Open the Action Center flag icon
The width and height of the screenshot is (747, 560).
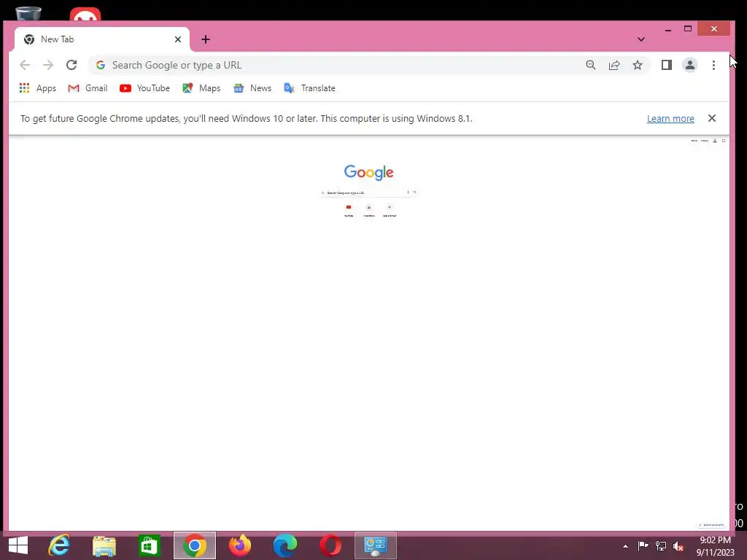pyautogui.click(x=643, y=546)
